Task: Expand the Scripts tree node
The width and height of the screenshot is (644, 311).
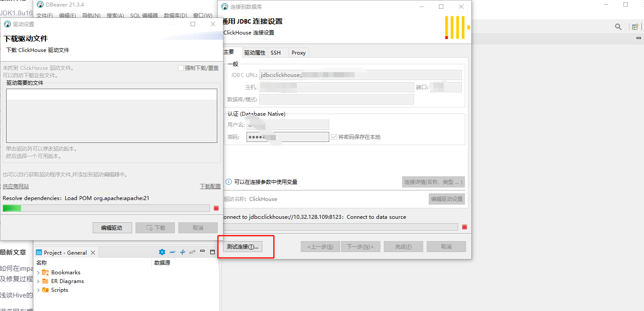Action: coord(38,290)
